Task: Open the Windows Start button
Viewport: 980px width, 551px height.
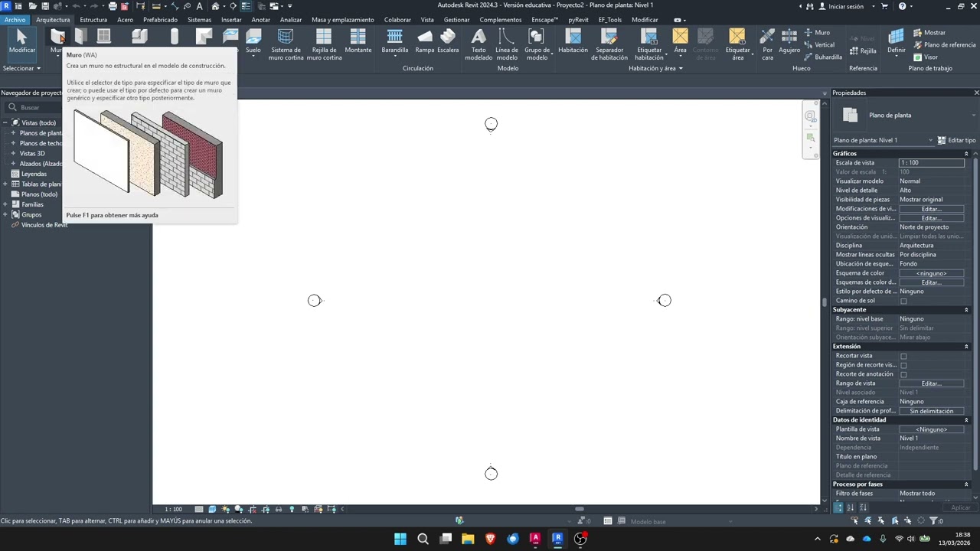Action: click(x=400, y=539)
